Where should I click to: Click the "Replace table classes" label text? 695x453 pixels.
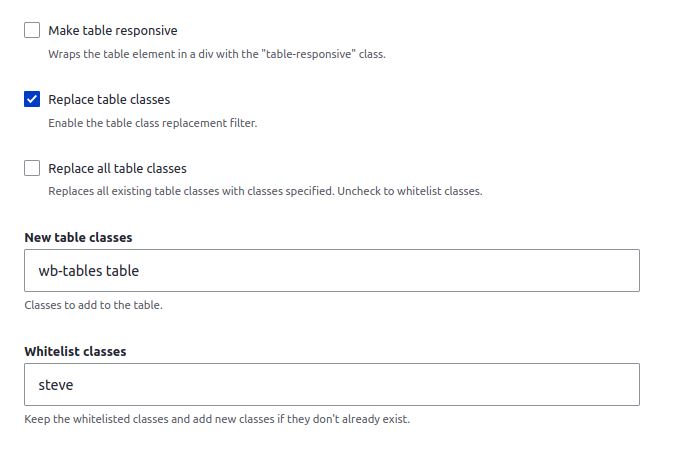(109, 100)
